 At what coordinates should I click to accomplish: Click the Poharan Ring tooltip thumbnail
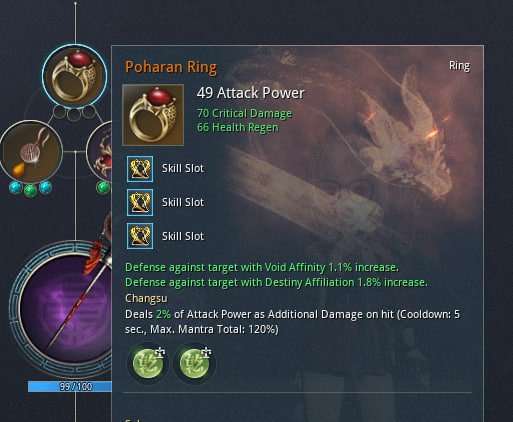(x=153, y=115)
